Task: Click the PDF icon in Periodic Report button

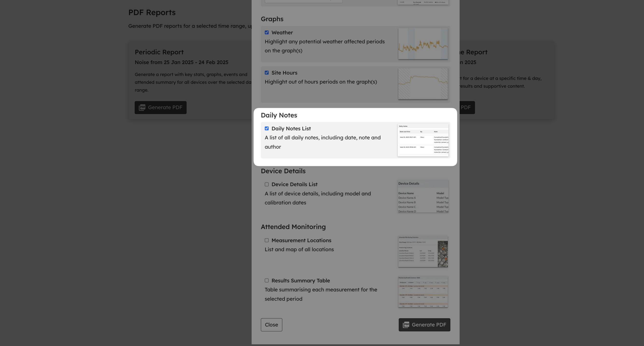Action: (x=142, y=108)
